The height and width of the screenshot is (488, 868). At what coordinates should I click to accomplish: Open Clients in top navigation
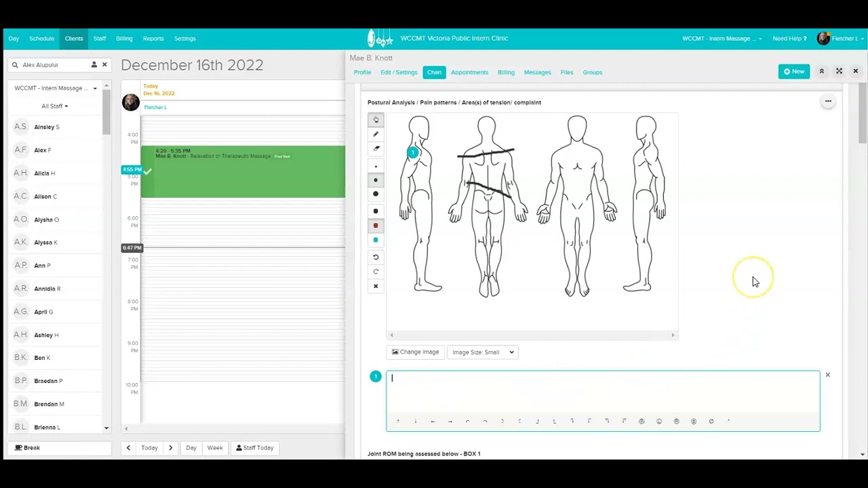(74, 39)
